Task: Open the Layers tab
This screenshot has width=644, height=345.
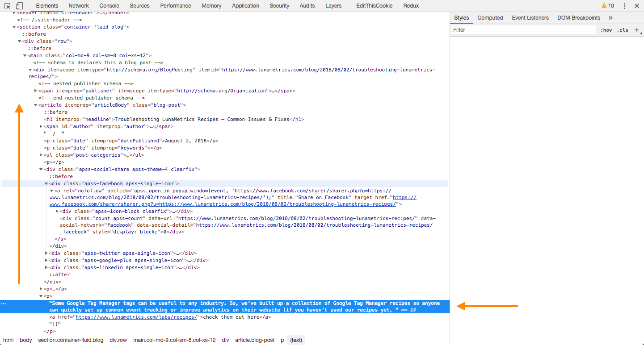Action: pos(333,6)
